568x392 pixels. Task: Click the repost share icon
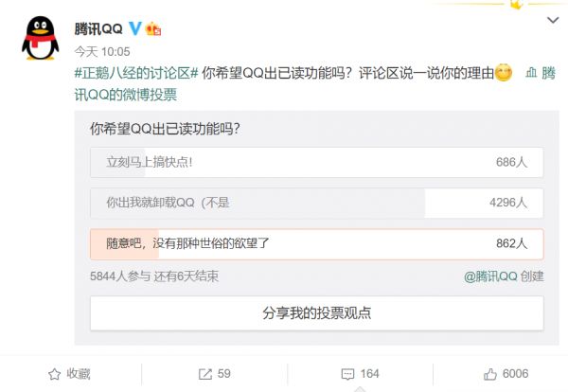(x=205, y=374)
